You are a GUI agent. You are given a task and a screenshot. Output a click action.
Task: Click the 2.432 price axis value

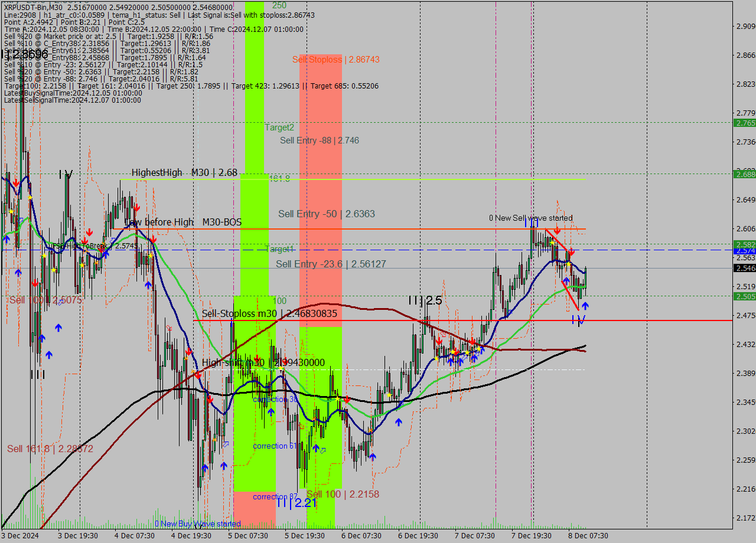tap(745, 344)
